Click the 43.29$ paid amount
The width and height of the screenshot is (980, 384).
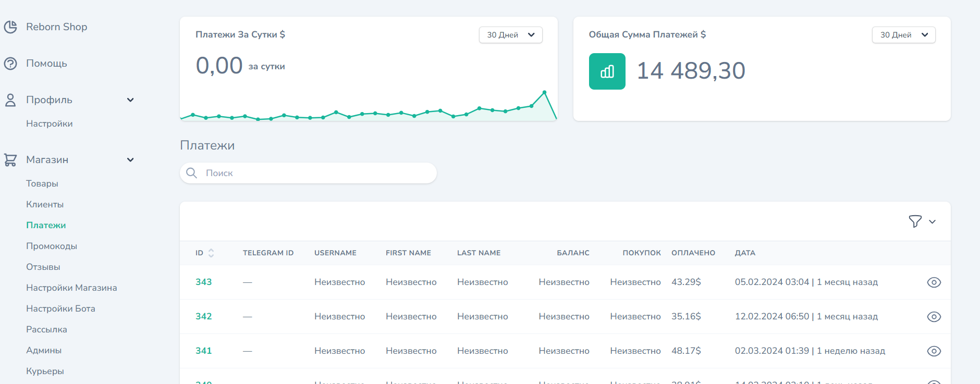point(686,282)
